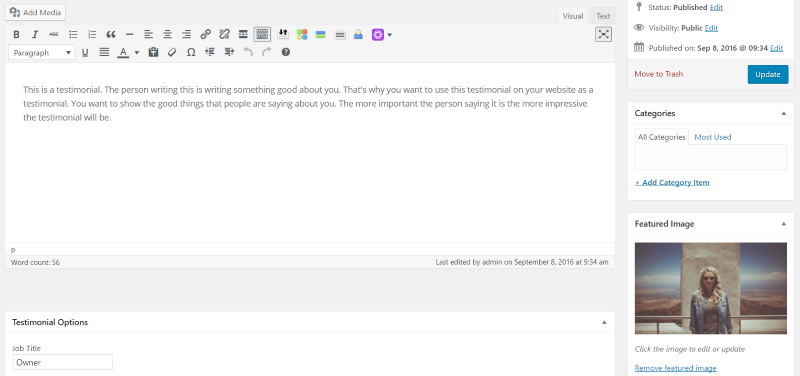Click the colorful four-squares toolbar icon
Screen dimensions: 800x376
tap(302, 34)
